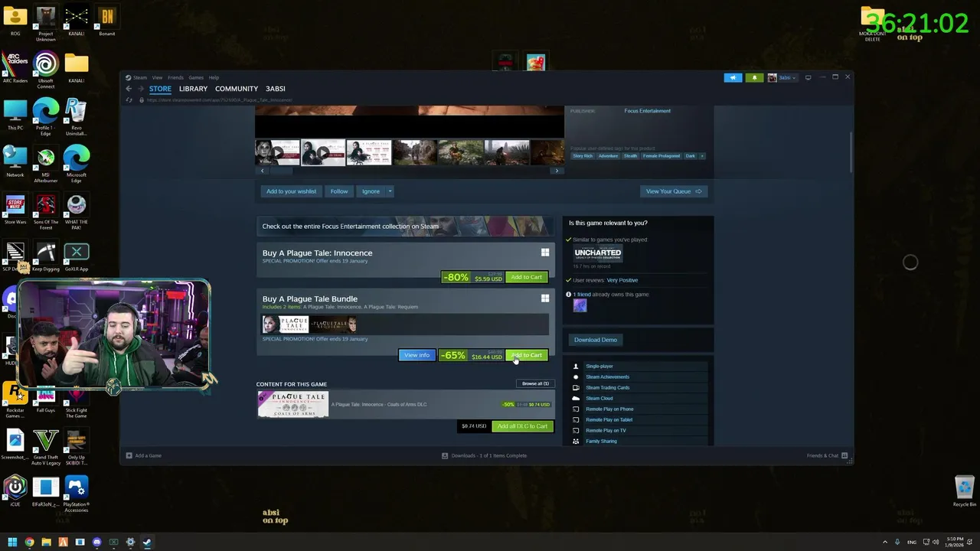Expand the Ignore button dropdown arrow
The width and height of the screenshot is (980, 551).
[x=390, y=191]
